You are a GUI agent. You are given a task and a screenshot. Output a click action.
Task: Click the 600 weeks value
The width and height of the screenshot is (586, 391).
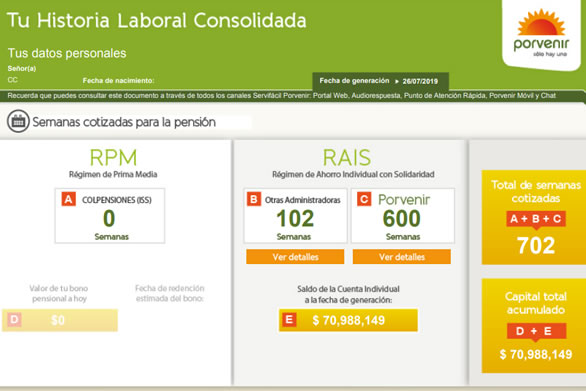[x=402, y=218]
